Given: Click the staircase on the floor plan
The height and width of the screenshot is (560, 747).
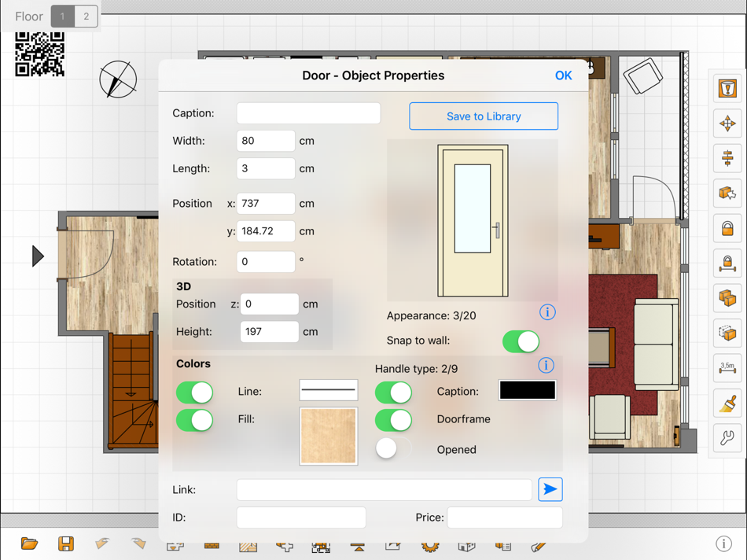Looking at the screenshot, I should point(134,390).
